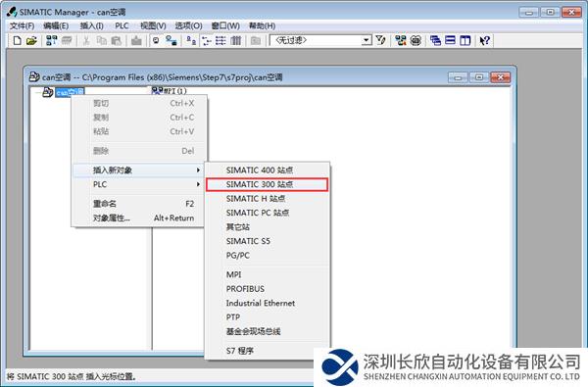Click the accessible nodes toolbar icon
This screenshot has height=387, width=588.
(51, 40)
